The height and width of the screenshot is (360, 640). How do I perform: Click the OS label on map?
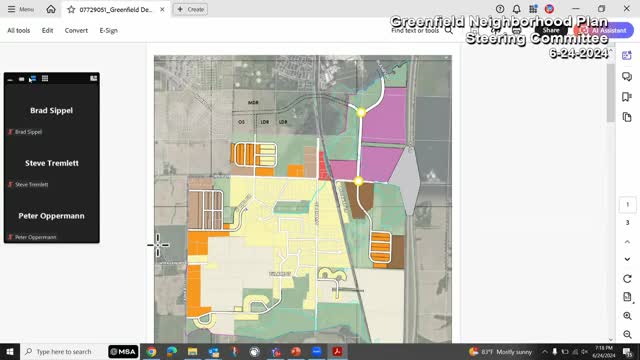(241, 122)
